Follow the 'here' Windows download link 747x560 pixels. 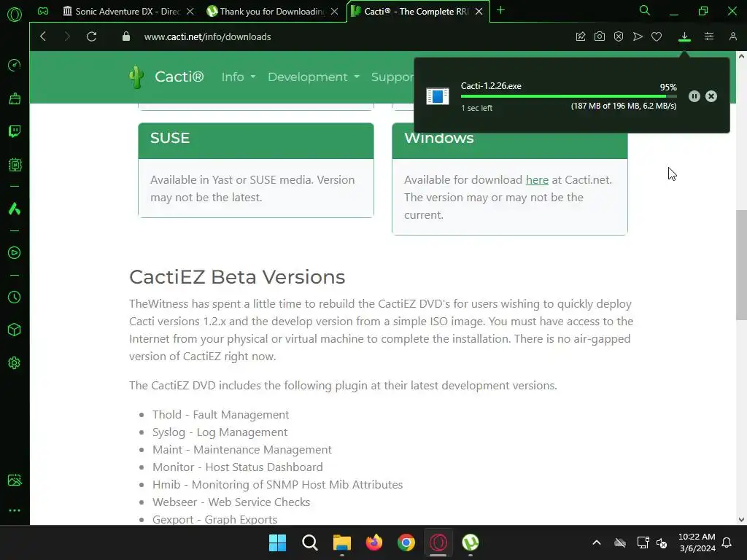tap(537, 180)
